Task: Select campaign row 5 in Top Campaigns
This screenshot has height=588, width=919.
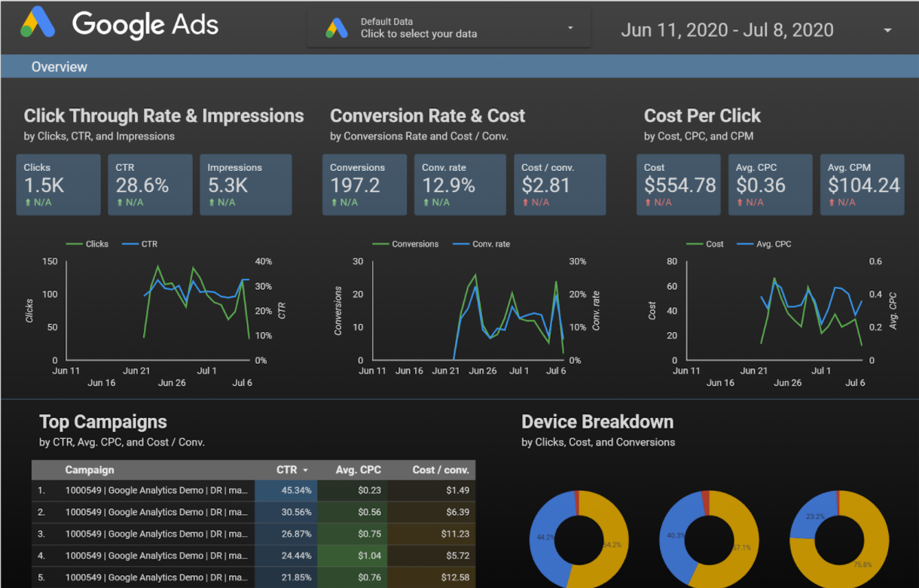Action: (x=253, y=577)
